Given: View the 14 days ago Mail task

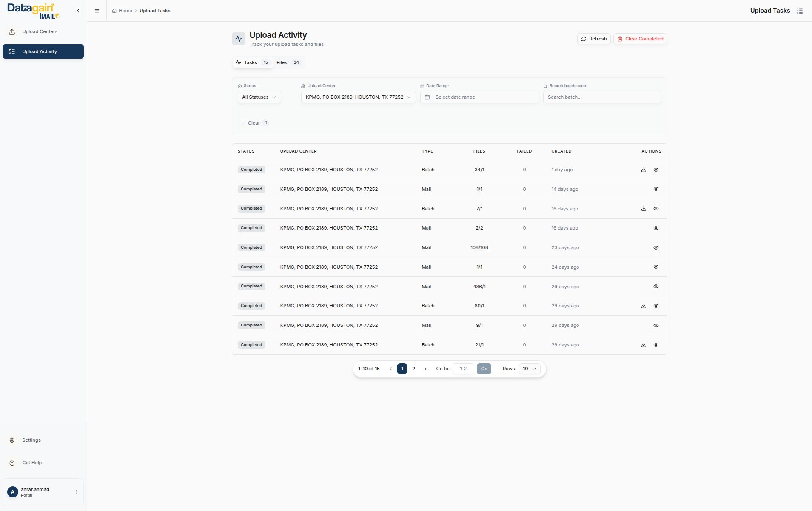Looking at the screenshot, I should 656,189.
